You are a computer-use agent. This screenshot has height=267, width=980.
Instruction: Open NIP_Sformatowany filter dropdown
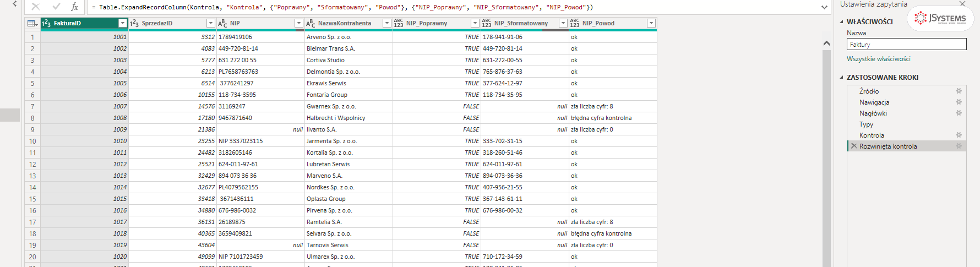click(x=563, y=23)
